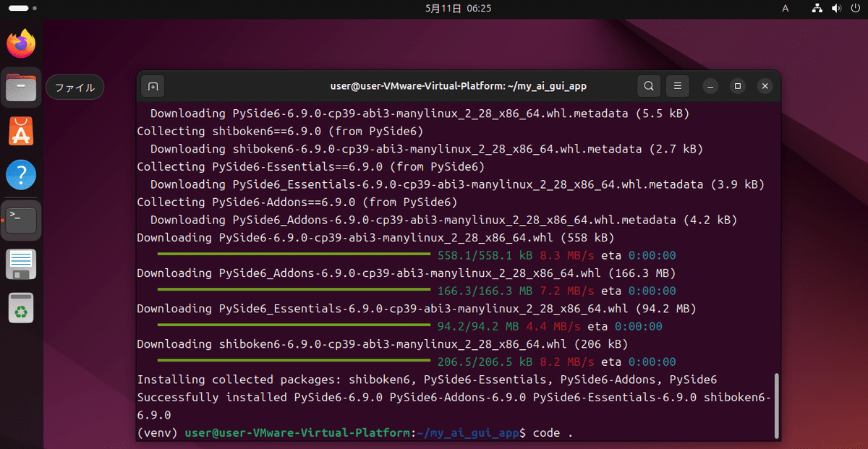Open a new terminal tab

152,85
